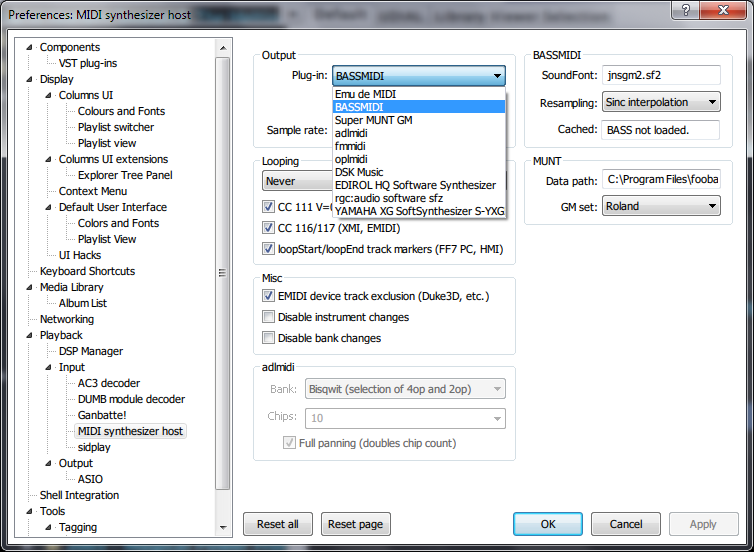Viewport: 754px width, 552px height.
Task: Open Context Menu preferences page
Action: pyautogui.click(x=93, y=191)
